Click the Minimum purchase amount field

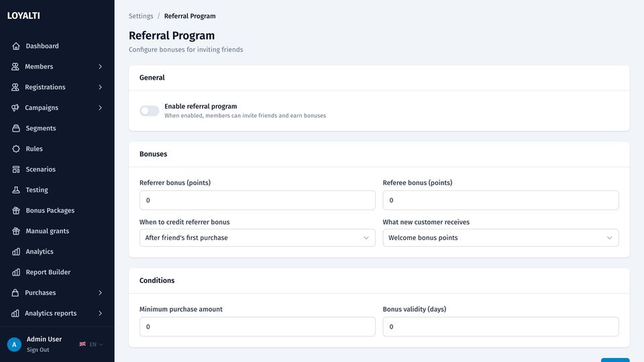click(257, 326)
